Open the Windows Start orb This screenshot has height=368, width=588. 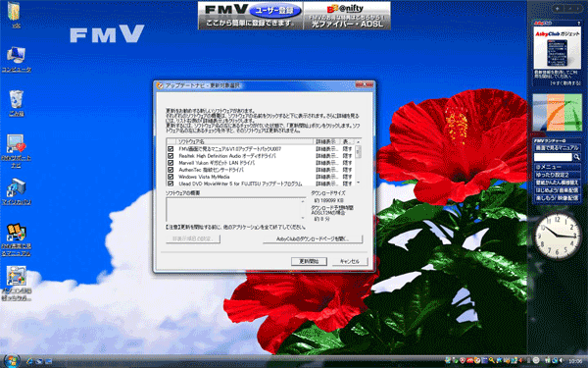tap(11, 361)
